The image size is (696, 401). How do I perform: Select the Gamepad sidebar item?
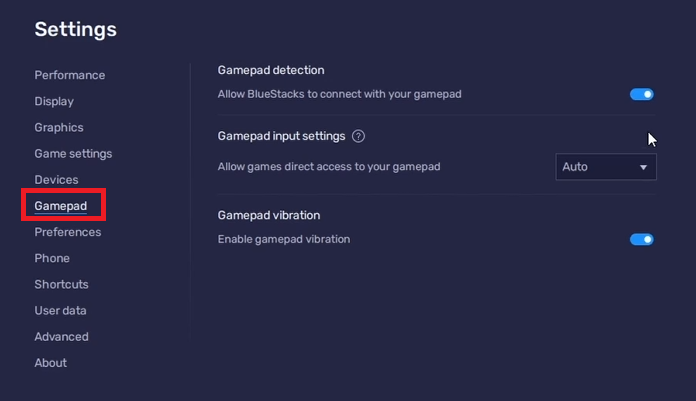(x=61, y=206)
